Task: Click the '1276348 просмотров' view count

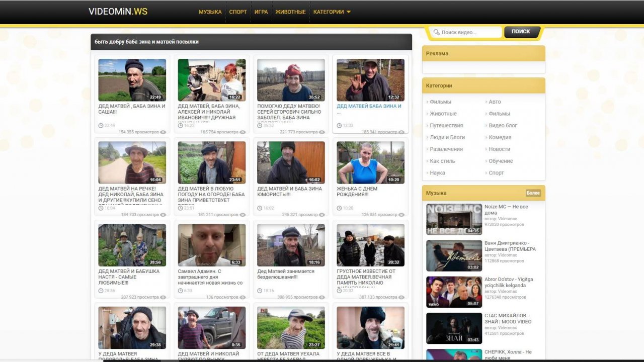Action: [506, 297]
